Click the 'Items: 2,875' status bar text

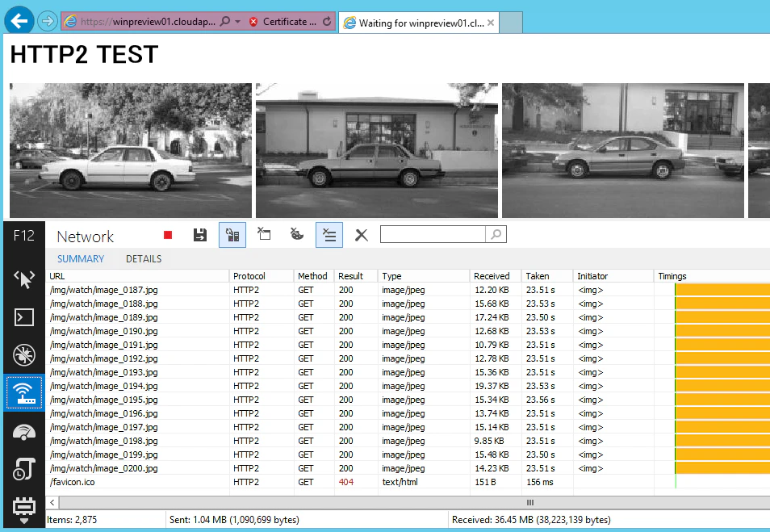(72, 520)
